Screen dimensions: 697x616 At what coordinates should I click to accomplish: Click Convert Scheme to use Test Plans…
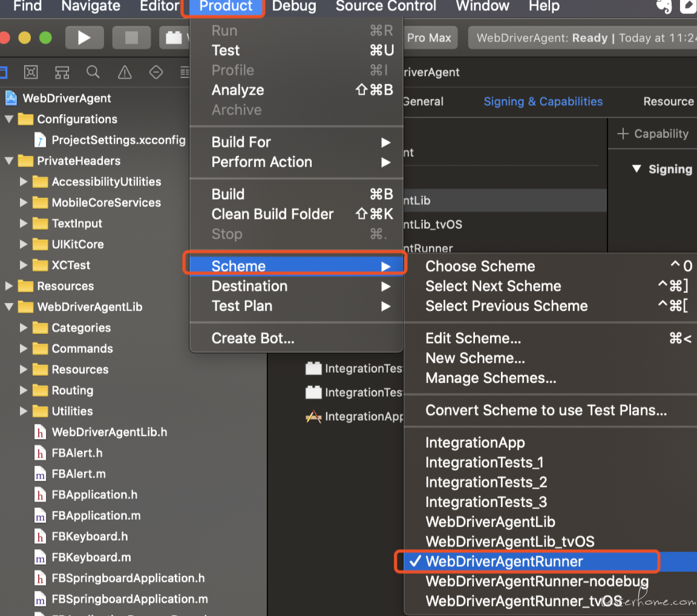[551, 410]
